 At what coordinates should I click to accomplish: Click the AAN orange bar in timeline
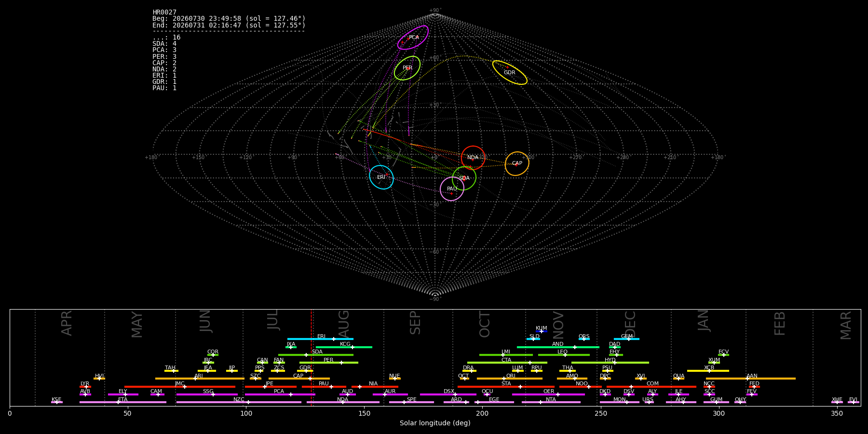[x=751, y=379]
